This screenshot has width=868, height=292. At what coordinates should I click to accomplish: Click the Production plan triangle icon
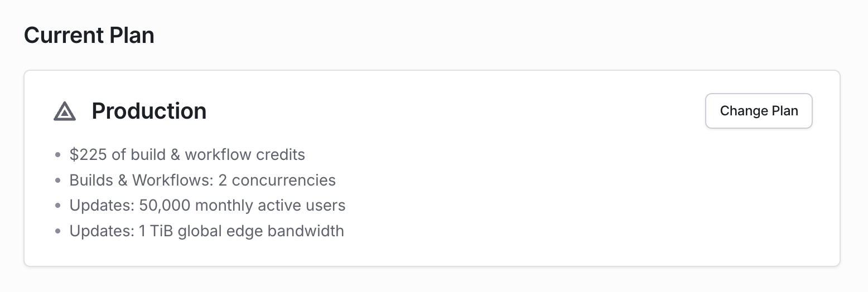pyautogui.click(x=65, y=111)
